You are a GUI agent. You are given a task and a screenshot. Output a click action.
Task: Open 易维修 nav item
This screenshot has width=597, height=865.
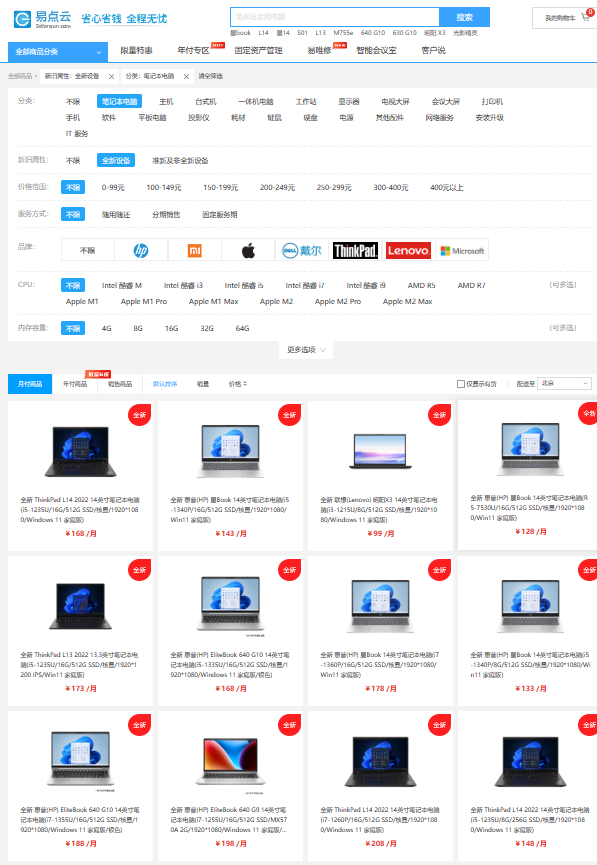[x=319, y=50]
